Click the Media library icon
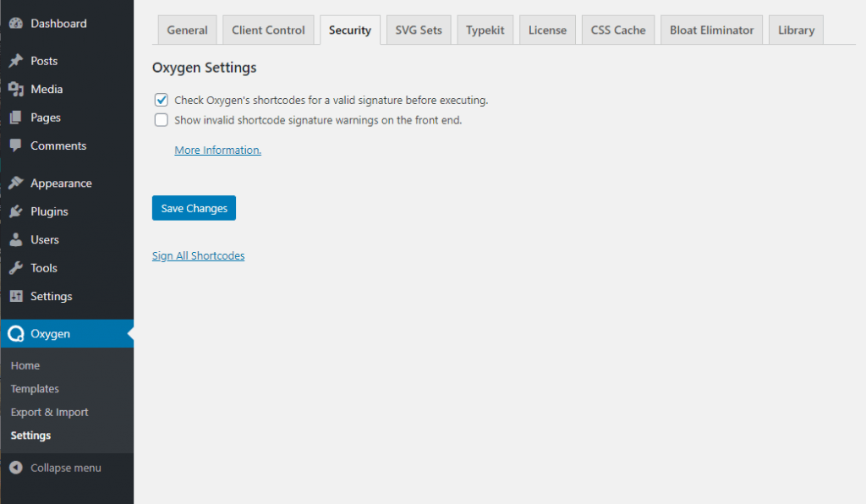 click(x=15, y=89)
